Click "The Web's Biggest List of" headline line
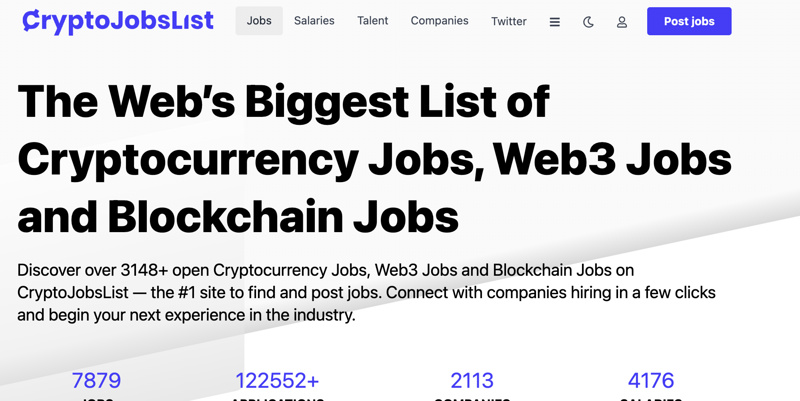This screenshot has width=800, height=401. pos(284,102)
